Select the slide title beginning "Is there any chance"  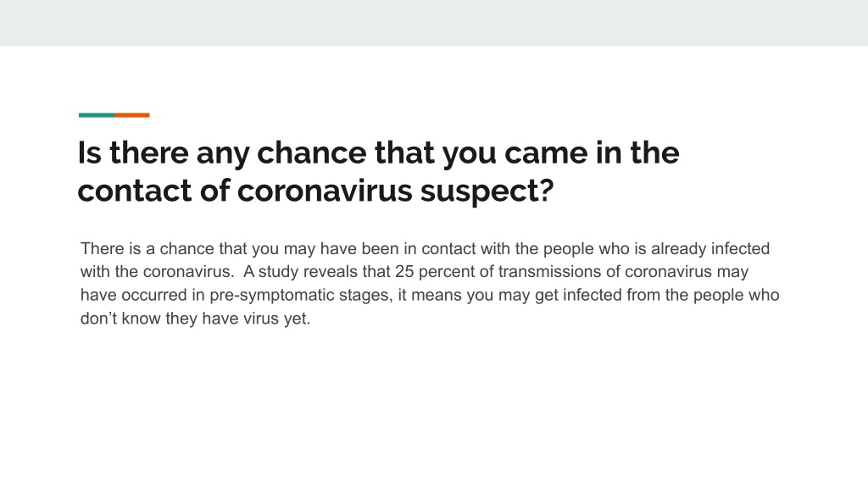point(378,171)
